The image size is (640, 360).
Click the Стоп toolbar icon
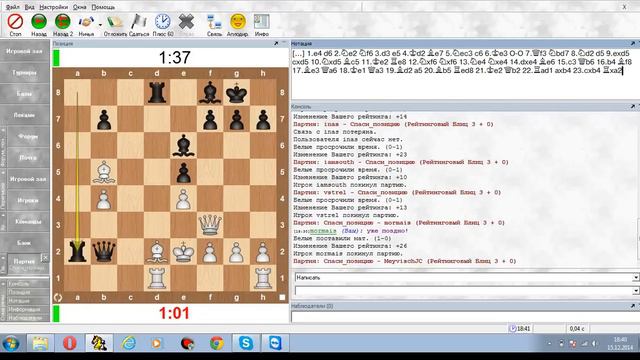pos(16,22)
